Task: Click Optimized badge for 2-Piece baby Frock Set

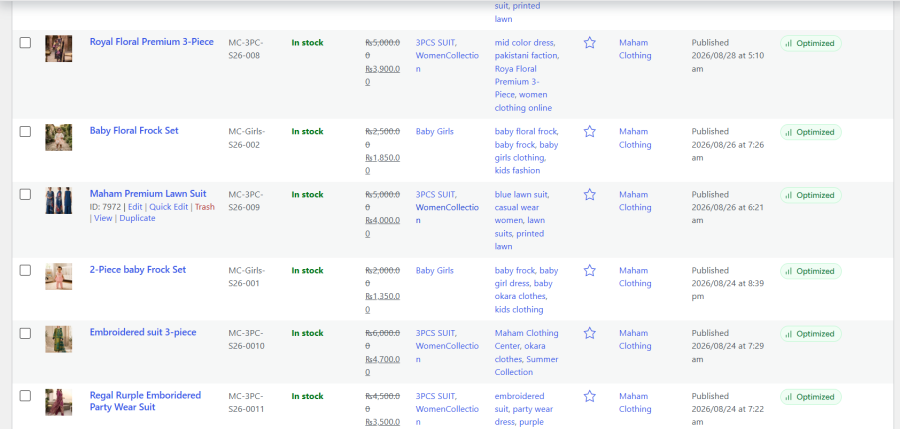Action: tap(810, 271)
